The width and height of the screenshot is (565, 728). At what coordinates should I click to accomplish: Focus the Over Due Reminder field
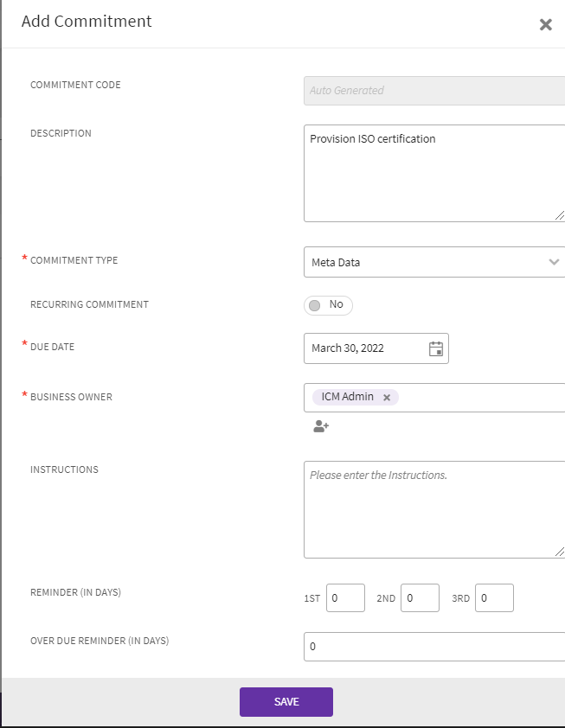[433, 647]
